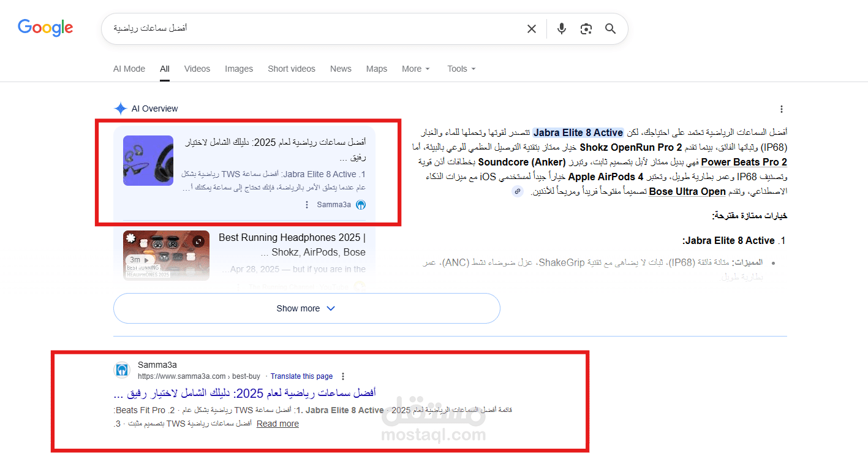Open headphones thumbnail in Samma3a source card
The width and height of the screenshot is (868, 453).
(x=148, y=161)
